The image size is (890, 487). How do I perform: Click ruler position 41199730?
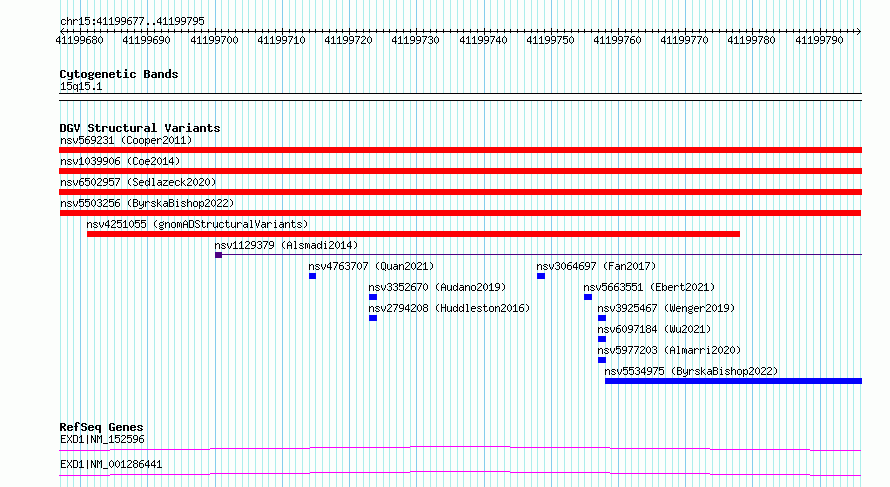click(x=415, y=40)
